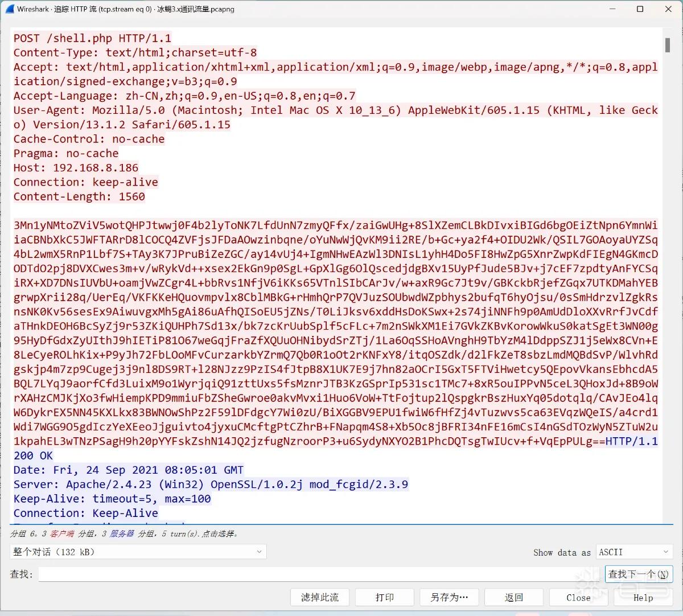This screenshot has width=683, height=616.
Task: Click the Help button
Action: point(643,597)
